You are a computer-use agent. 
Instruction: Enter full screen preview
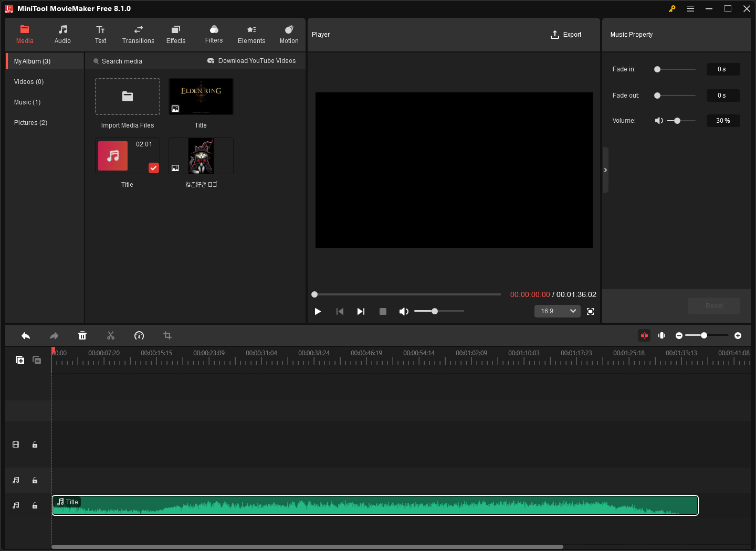[590, 312]
